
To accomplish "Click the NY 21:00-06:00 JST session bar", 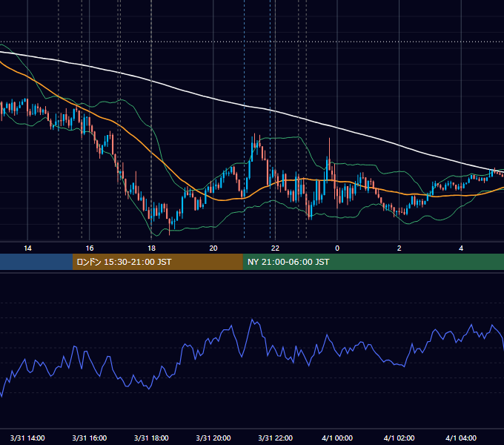I will pos(373,262).
